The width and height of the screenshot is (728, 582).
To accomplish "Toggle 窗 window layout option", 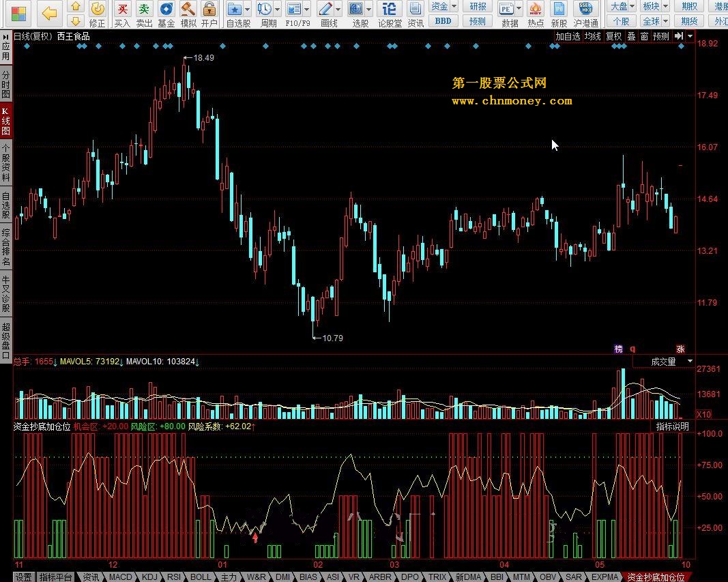I will 644,36.
